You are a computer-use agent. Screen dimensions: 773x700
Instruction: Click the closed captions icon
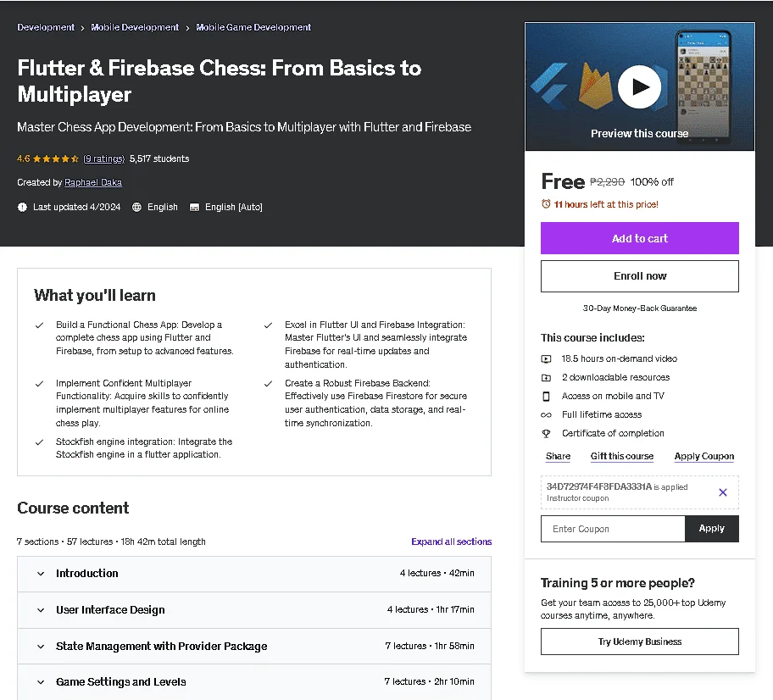point(194,208)
